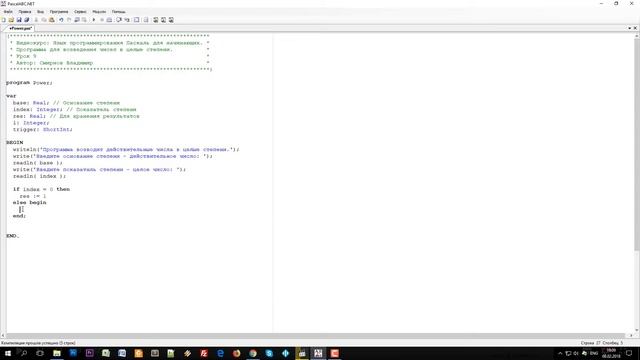Open the Помощь menu

119,12
